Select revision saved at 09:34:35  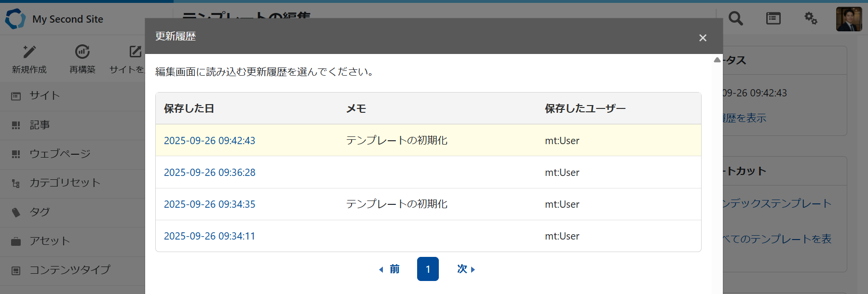click(x=209, y=204)
